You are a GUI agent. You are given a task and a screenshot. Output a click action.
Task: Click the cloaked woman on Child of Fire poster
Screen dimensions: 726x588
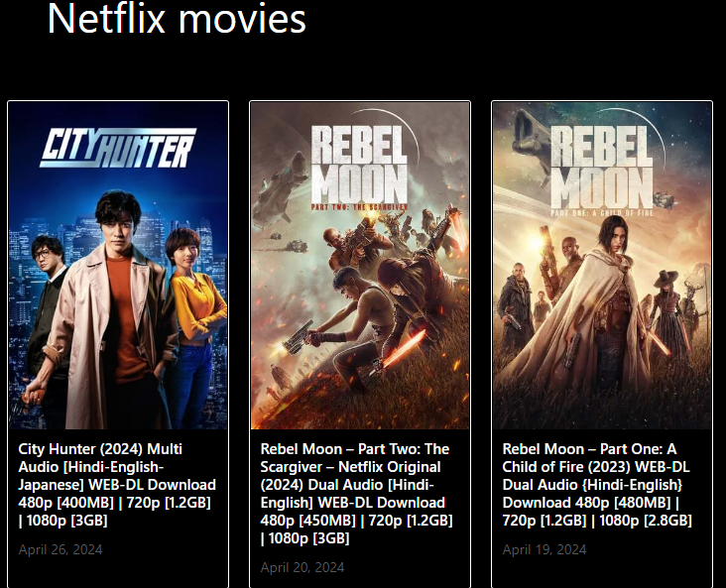pyautogui.click(x=602, y=305)
